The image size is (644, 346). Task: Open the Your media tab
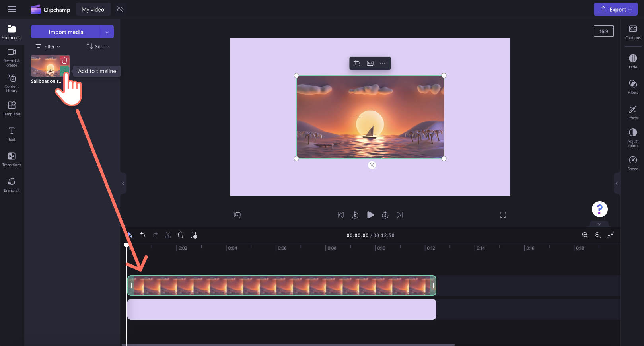pos(12,32)
